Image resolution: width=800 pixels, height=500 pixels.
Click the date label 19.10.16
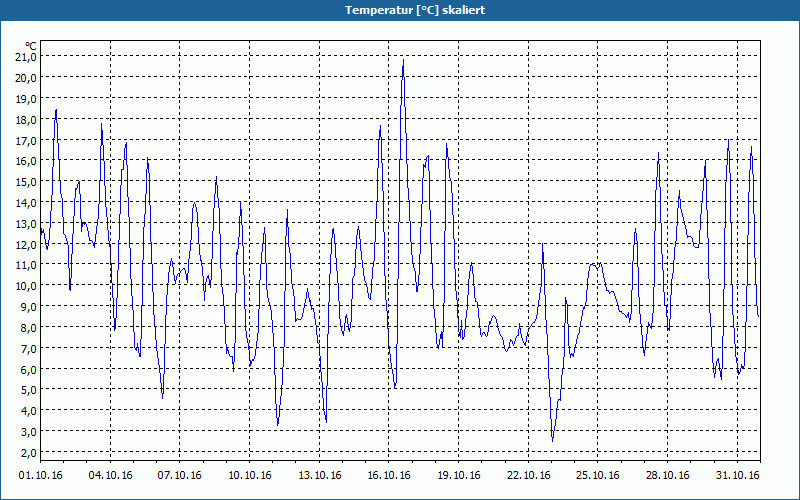click(459, 476)
